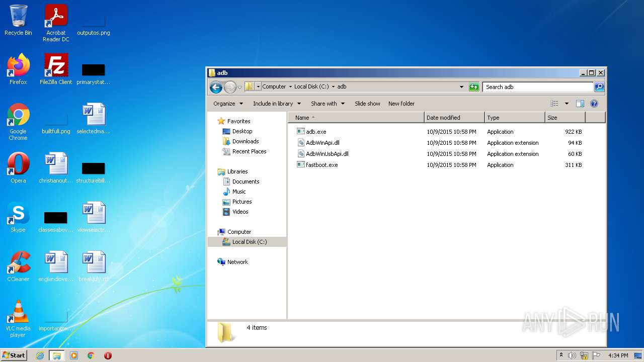644x362 pixels.
Task: Open the views dropdown arrow
Action: tap(567, 104)
